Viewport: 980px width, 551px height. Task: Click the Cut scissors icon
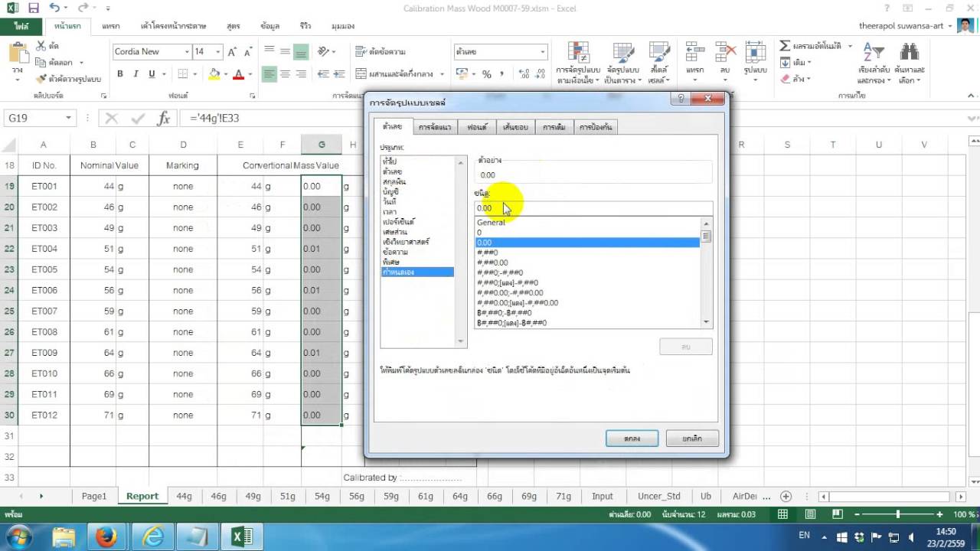(41, 46)
